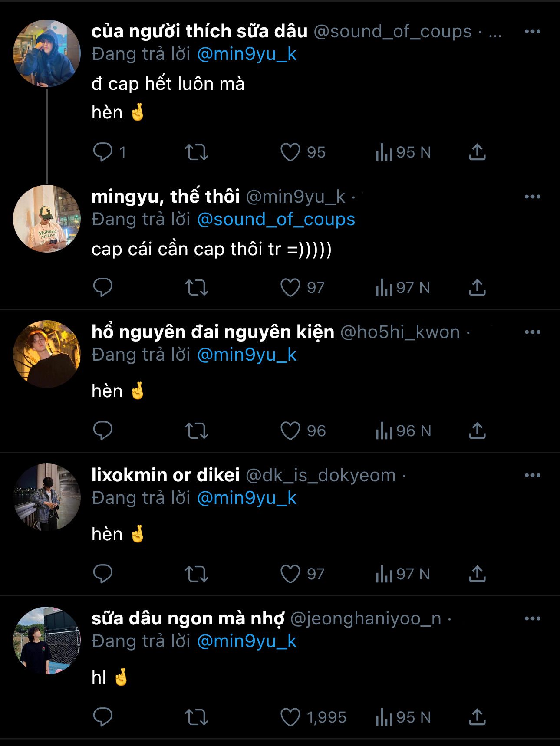
Task: Share the dk_is_dokyeom tweet
Action: point(477,574)
